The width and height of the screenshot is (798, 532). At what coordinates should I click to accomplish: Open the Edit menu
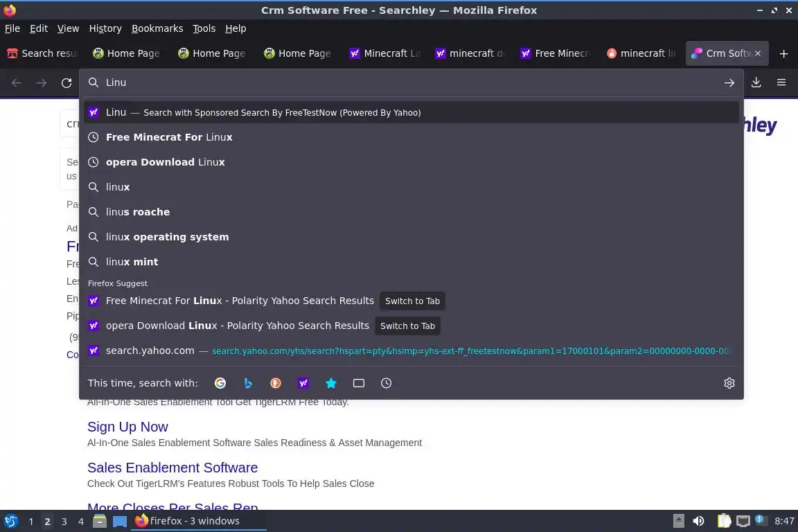point(39,28)
